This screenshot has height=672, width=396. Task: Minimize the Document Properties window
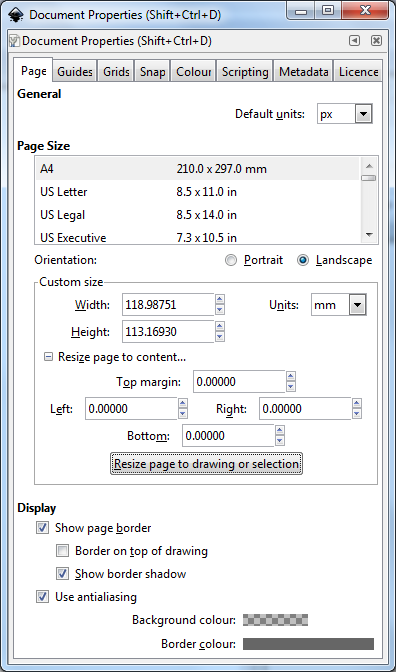point(301,11)
